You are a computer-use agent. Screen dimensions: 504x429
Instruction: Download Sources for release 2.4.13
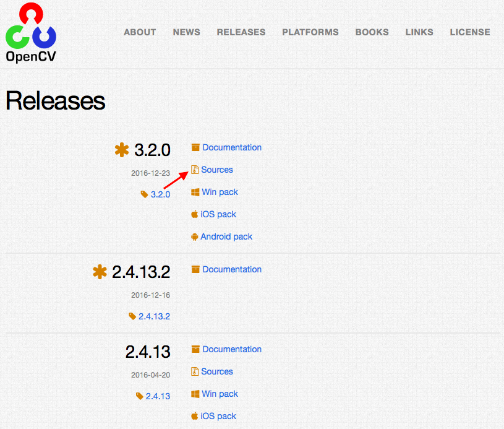217,371
